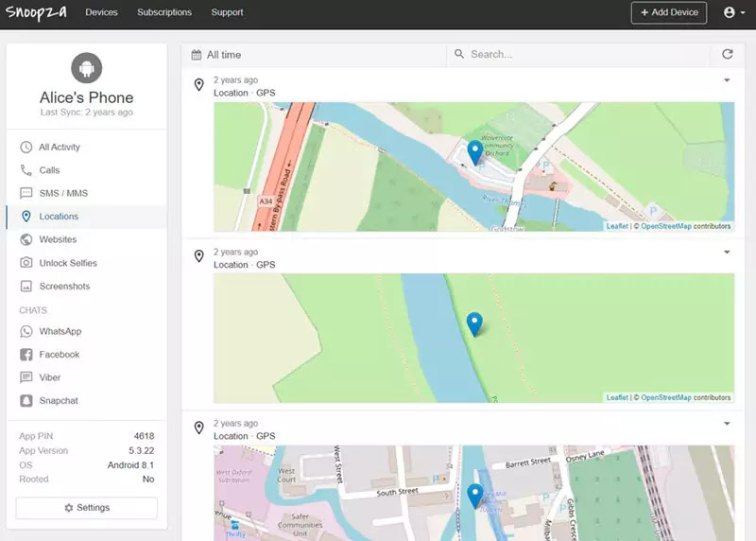This screenshot has width=756, height=541.
Task: Click the camera icon beside Unlock Selfies
Action: [26, 263]
